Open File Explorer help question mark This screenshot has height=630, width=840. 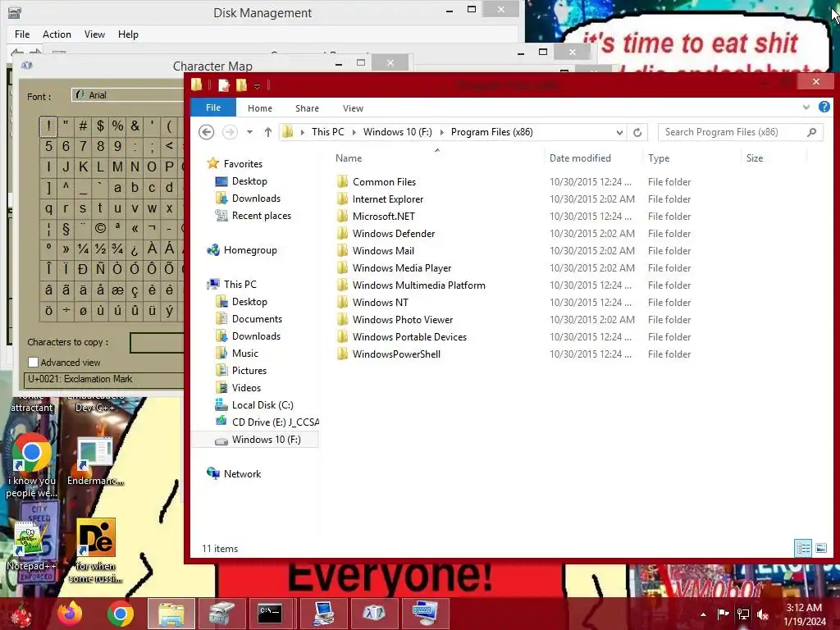tap(824, 107)
